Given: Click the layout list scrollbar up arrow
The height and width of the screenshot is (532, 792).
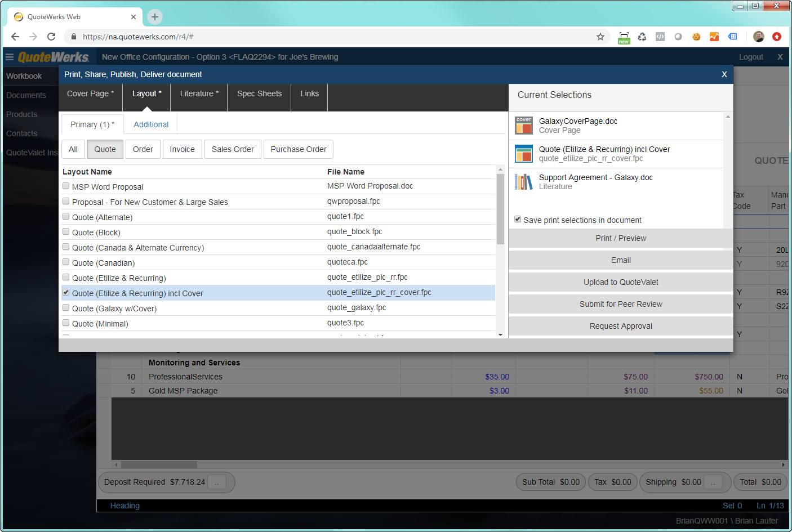Looking at the screenshot, I should click(500, 169).
